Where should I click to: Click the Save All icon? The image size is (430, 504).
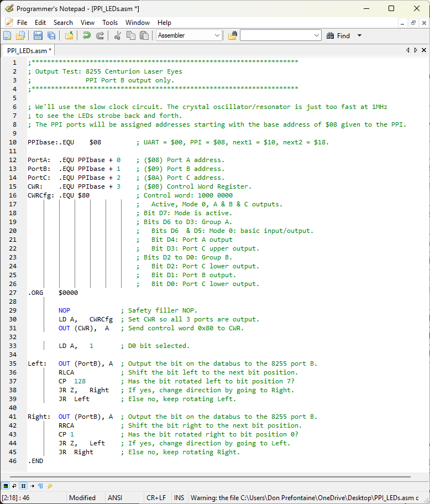(51, 35)
